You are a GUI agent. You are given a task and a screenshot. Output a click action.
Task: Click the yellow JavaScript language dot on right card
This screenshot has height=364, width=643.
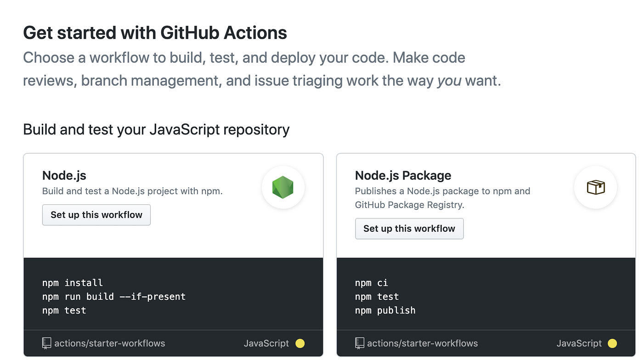(612, 343)
